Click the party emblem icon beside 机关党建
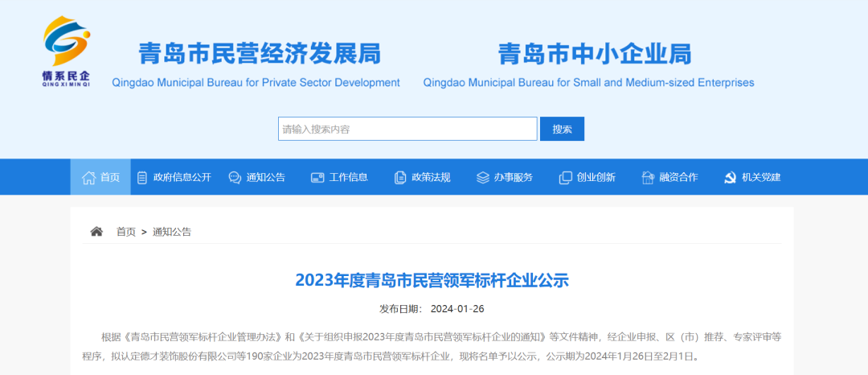The height and width of the screenshot is (375, 868). pos(730,177)
